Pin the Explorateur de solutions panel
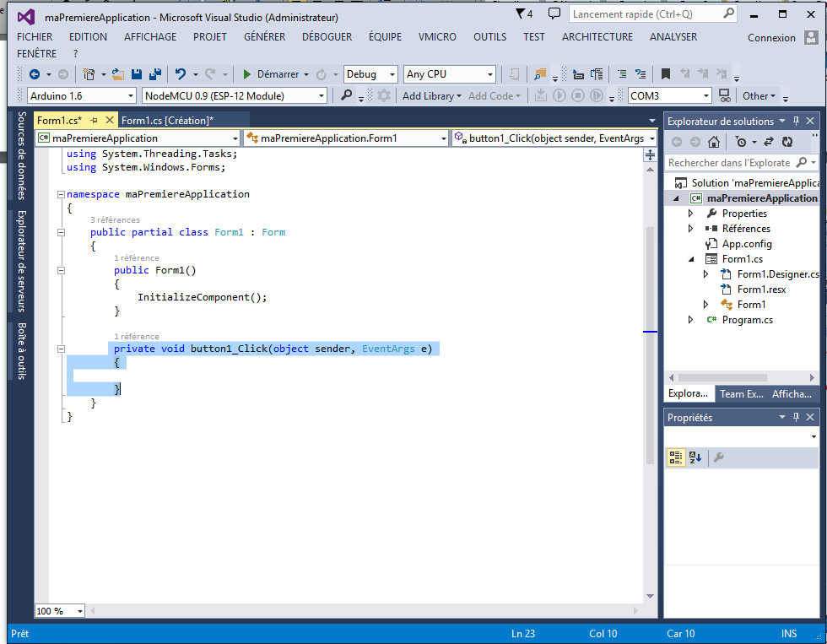 tap(796, 121)
